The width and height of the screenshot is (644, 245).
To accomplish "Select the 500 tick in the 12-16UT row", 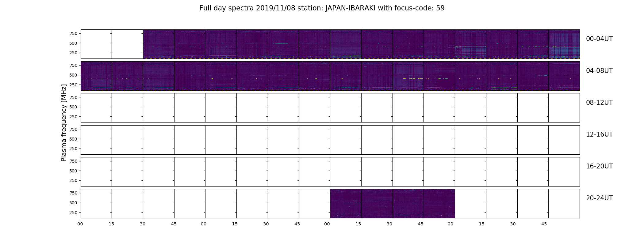I will [73, 139].
